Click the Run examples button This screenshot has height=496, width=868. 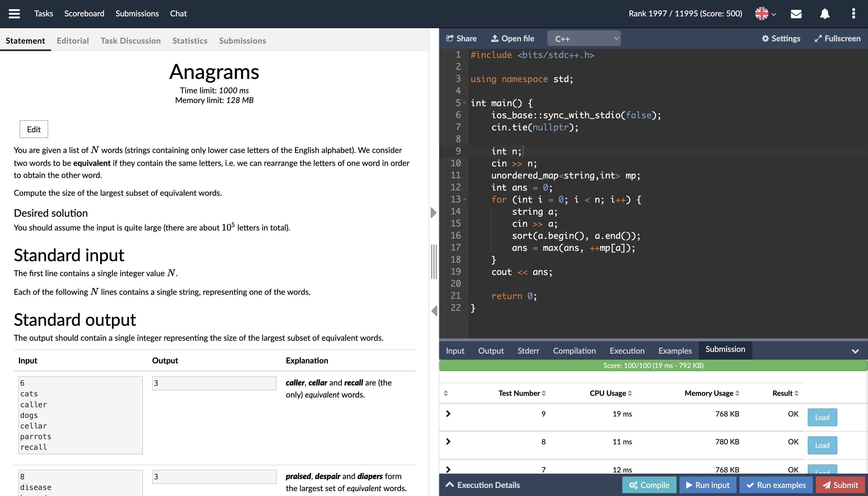point(776,485)
